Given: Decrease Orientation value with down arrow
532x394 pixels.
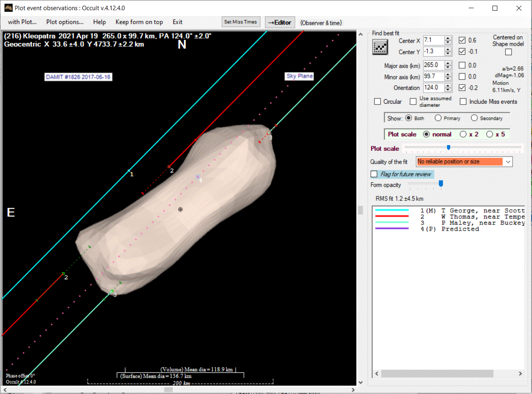Looking at the screenshot, I should (x=448, y=90).
